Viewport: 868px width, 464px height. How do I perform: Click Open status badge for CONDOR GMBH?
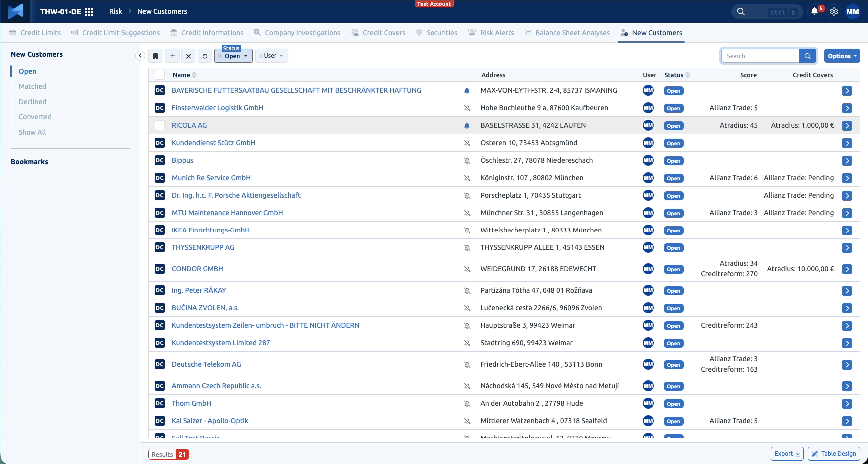click(673, 269)
